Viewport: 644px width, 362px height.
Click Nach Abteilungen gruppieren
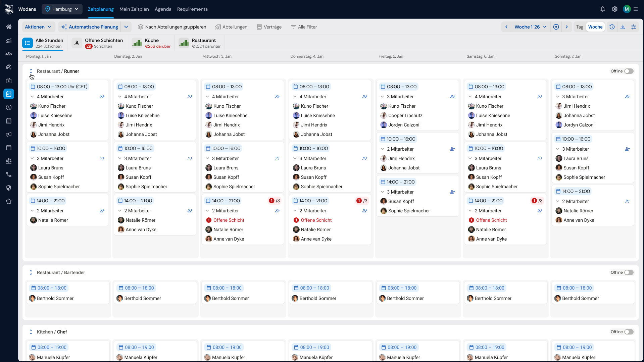click(172, 27)
